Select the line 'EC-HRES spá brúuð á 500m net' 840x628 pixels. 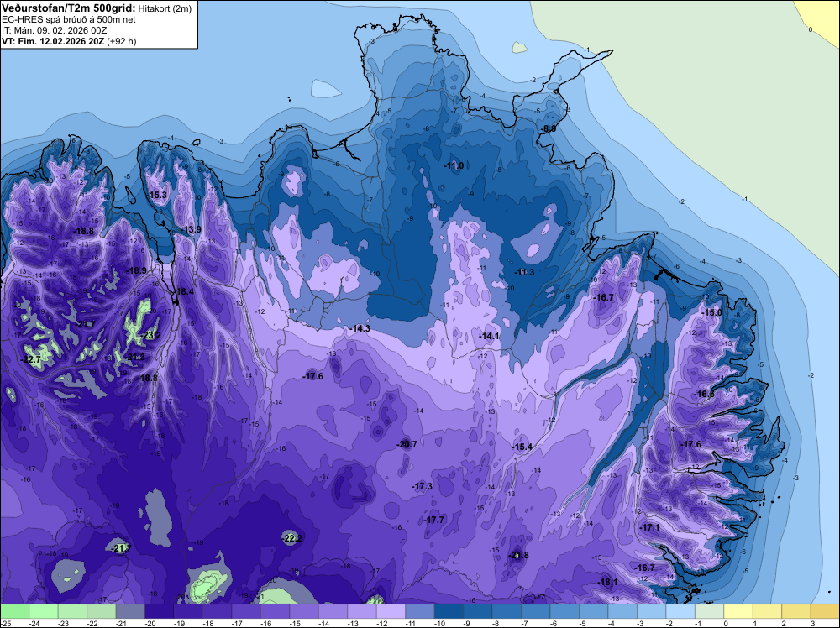pyautogui.click(x=69, y=19)
